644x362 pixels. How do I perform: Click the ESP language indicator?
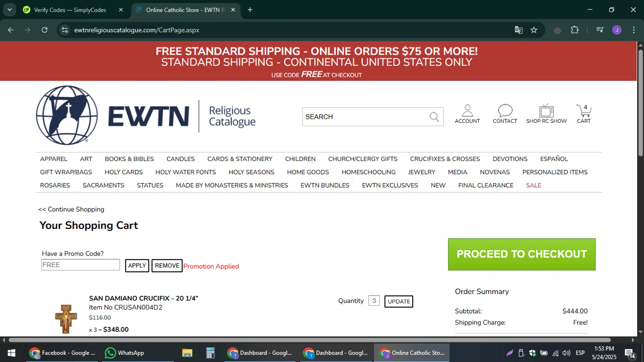[580, 353]
